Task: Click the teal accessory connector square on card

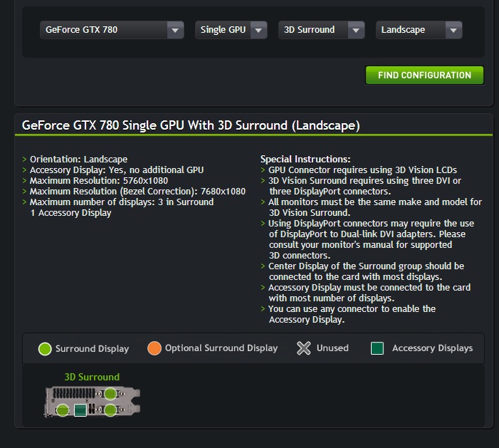Action: 80,410
